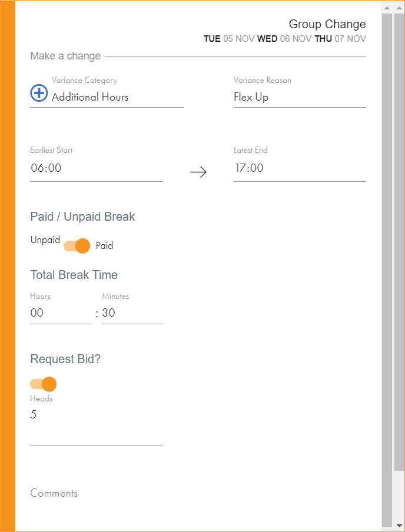Select the WED 06 NOV date
The image size is (405, 532).
[x=284, y=39]
